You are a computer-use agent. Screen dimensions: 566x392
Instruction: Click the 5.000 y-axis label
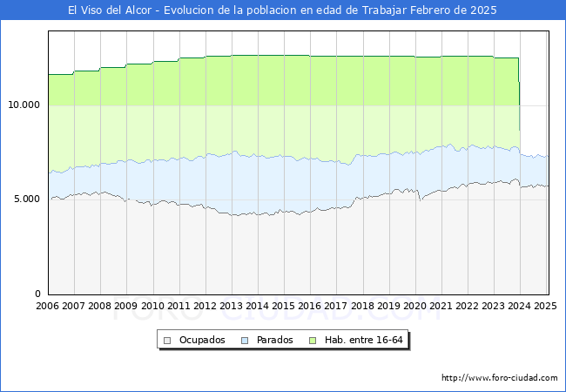27,199
